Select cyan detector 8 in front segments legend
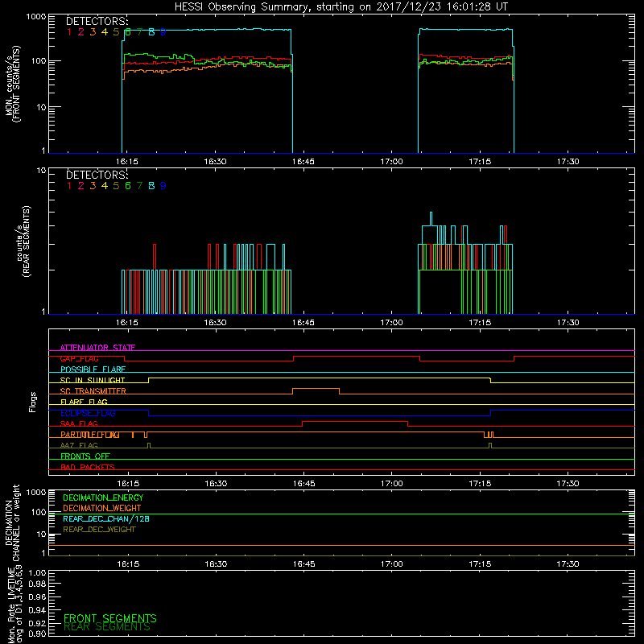 [x=151, y=32]
